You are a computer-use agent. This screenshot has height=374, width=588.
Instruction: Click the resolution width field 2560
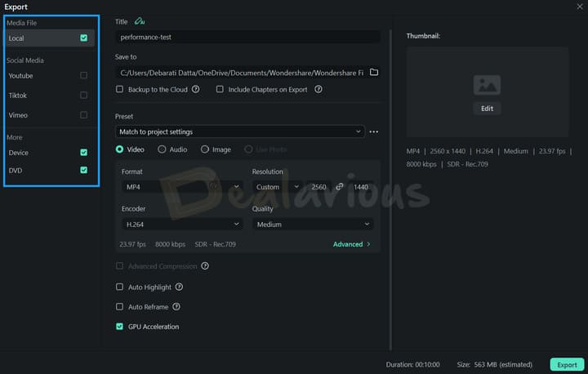318,187
